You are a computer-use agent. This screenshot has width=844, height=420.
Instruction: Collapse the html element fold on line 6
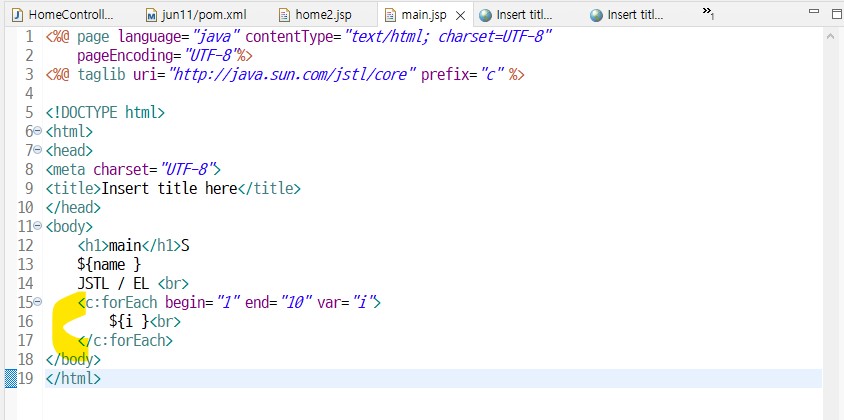tap(38, 131)
